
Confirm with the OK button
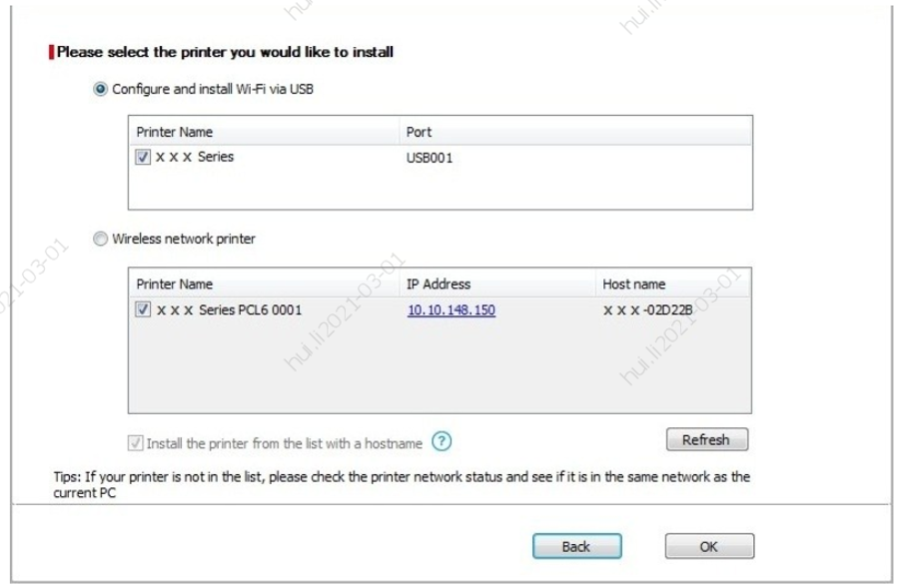click(709, 546)
